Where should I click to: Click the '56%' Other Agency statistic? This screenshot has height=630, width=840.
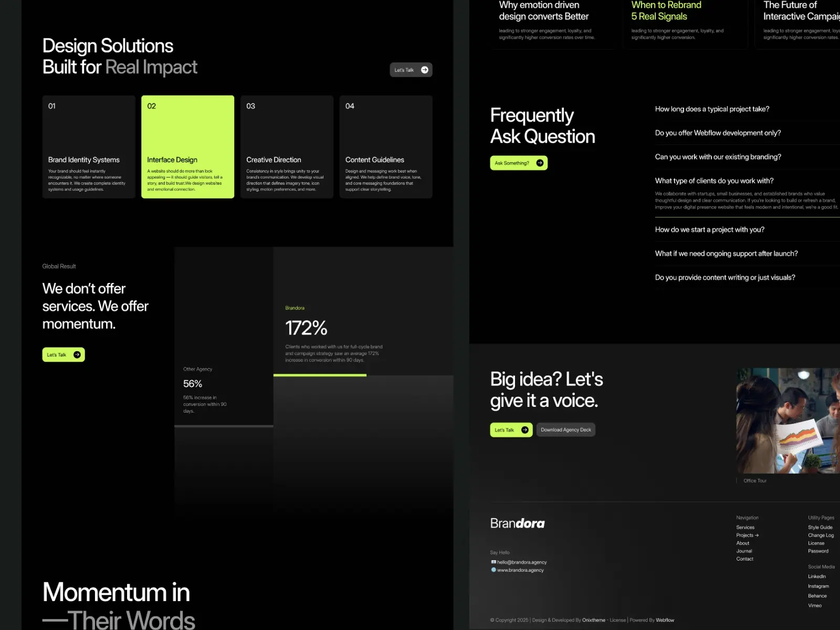[x=193, y=384]
